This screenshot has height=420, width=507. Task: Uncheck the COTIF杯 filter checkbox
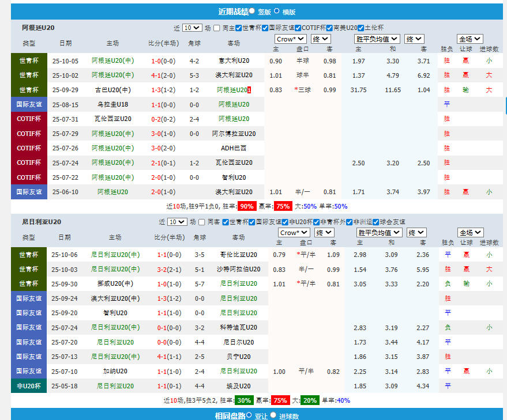(x=298, y=28)
